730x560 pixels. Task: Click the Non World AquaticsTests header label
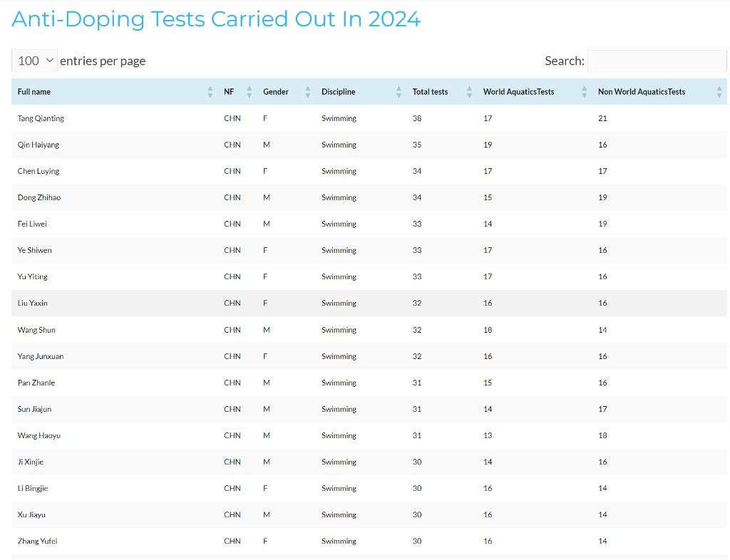coord(642,92)
